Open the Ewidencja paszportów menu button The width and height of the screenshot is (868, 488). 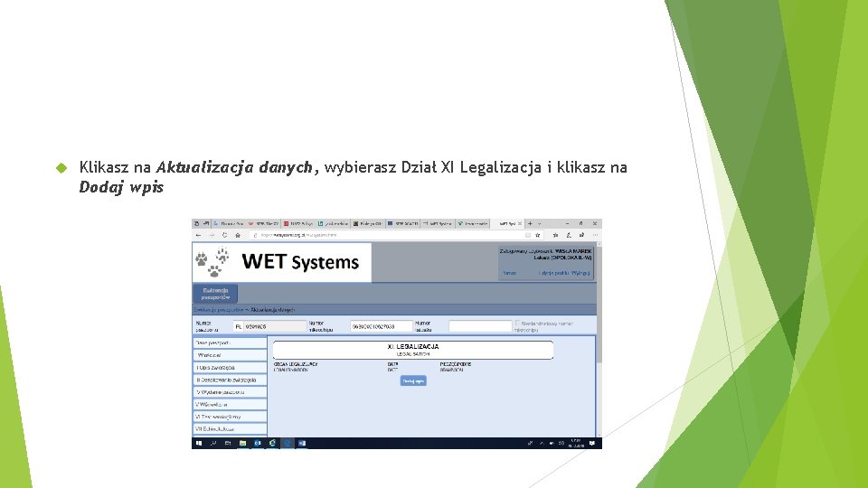click(215, 294)
